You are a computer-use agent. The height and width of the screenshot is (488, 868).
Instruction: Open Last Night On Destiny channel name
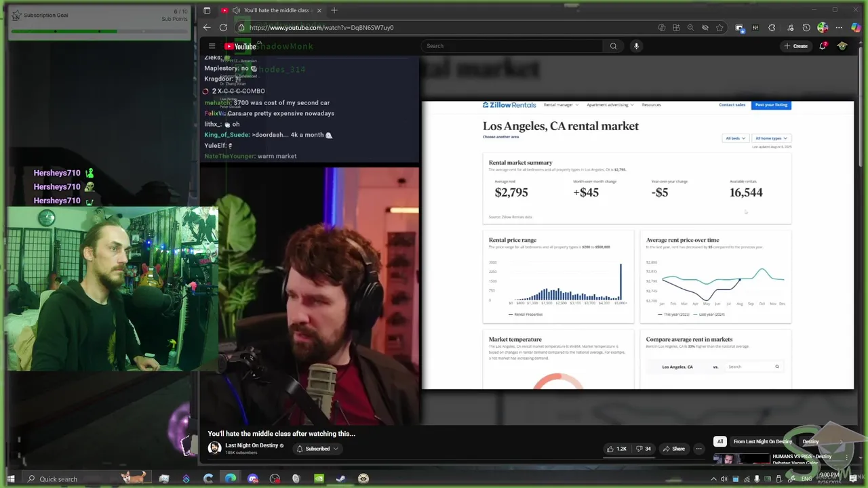tap(252, 445)
